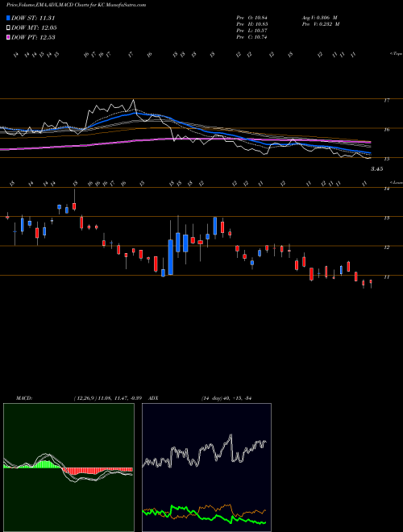
Task: Click the blue DOW ST legend swatch
Action: [x=8, y=18]
